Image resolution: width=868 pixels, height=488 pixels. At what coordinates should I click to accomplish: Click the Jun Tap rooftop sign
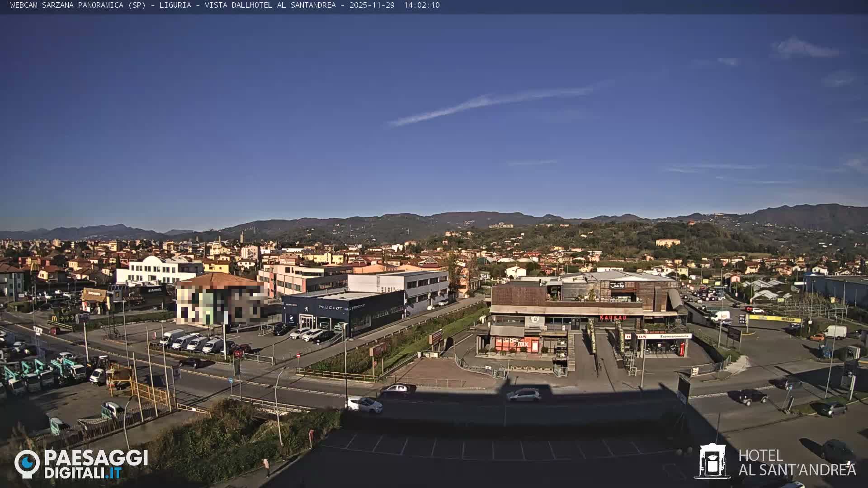coord(617,285)
